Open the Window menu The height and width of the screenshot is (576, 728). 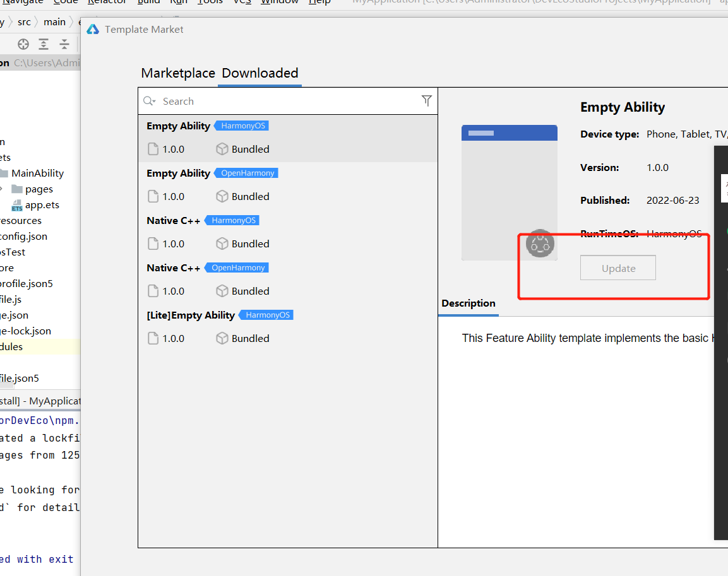click(x=280, y=2)
